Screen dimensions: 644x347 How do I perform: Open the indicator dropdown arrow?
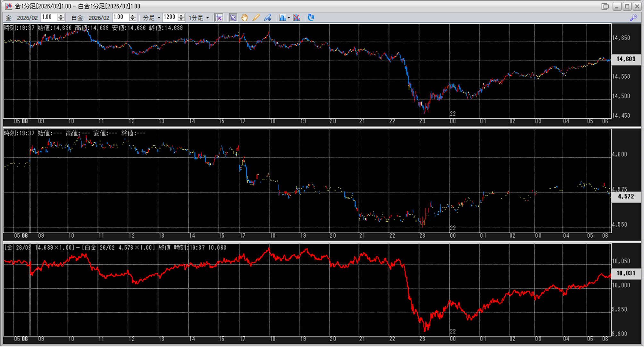coord(289,17)
